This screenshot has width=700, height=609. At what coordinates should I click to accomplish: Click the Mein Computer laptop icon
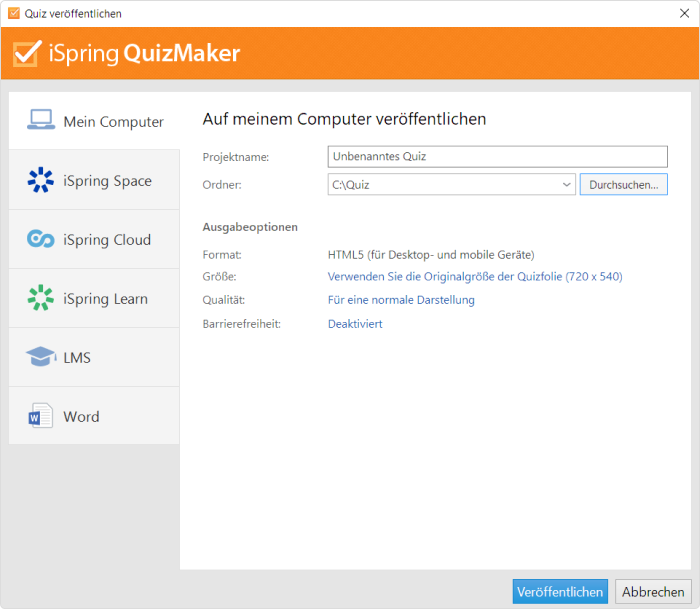coord(41,120)
